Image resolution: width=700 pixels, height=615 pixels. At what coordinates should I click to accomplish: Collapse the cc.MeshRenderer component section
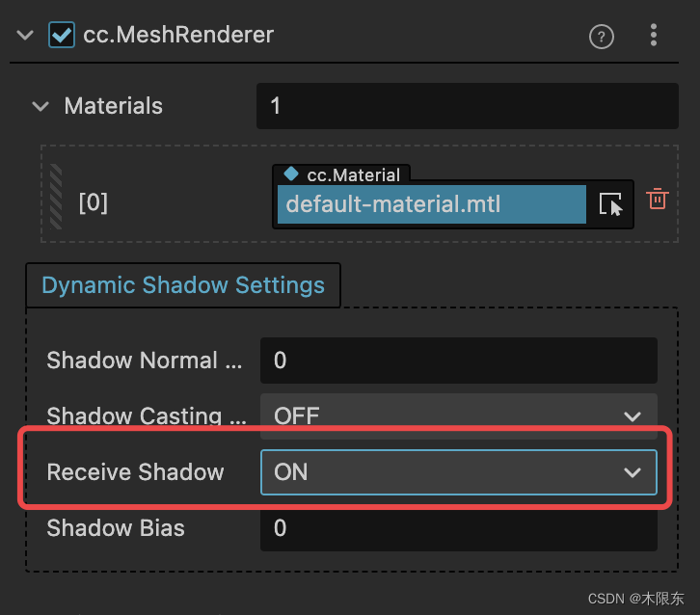(x=25, y=35)
